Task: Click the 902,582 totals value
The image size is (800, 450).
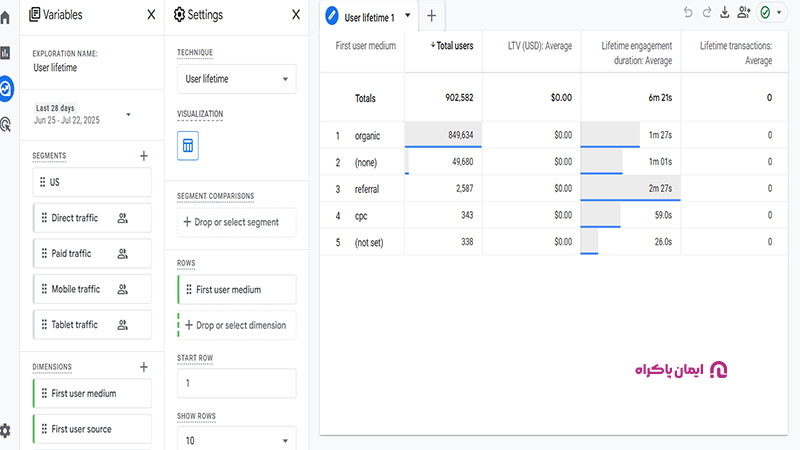Action: click(x=459, y=97)
